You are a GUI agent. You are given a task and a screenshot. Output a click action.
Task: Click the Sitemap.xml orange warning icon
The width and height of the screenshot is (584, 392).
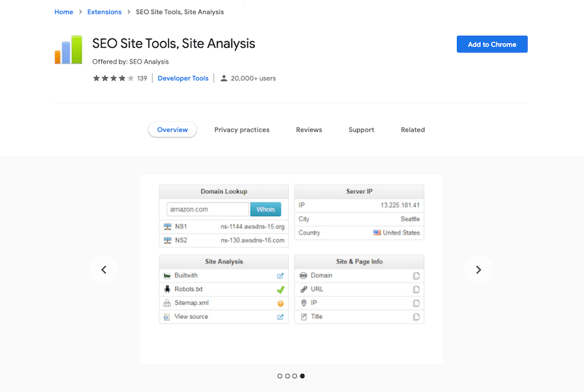pyautogui.click(x=280, y=303)
